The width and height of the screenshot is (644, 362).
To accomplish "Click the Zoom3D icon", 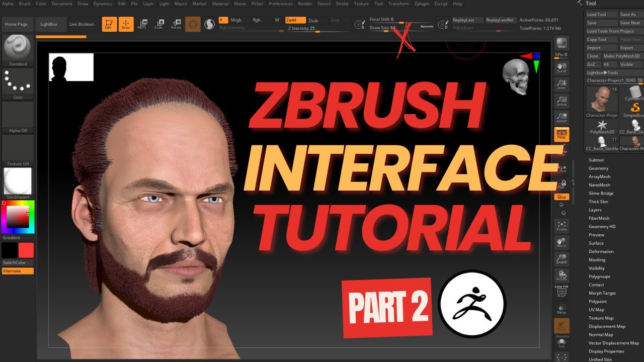I will pos(561,259).
